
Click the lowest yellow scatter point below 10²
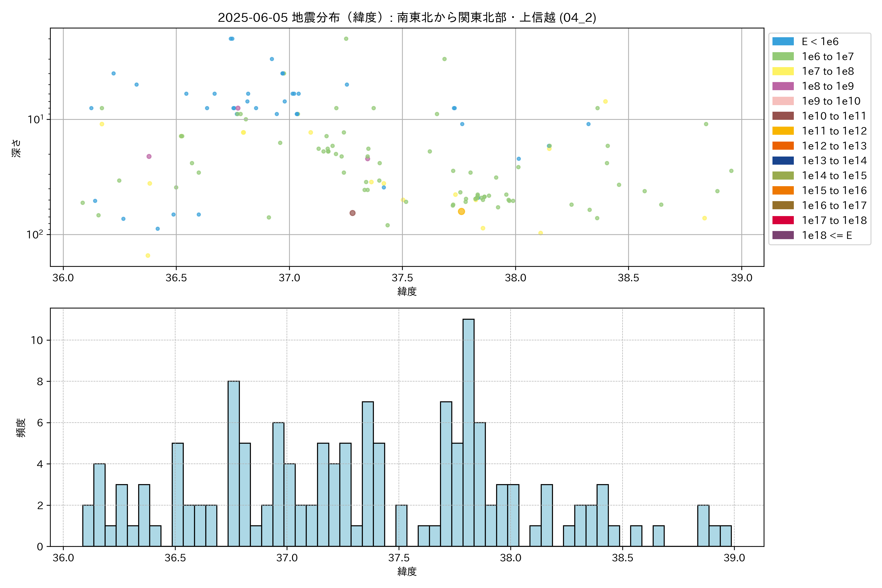[x=148, y=255]
